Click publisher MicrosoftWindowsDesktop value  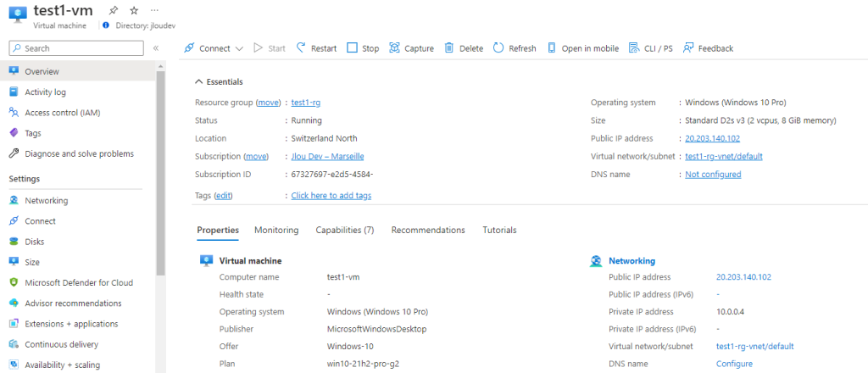point(377,329)
